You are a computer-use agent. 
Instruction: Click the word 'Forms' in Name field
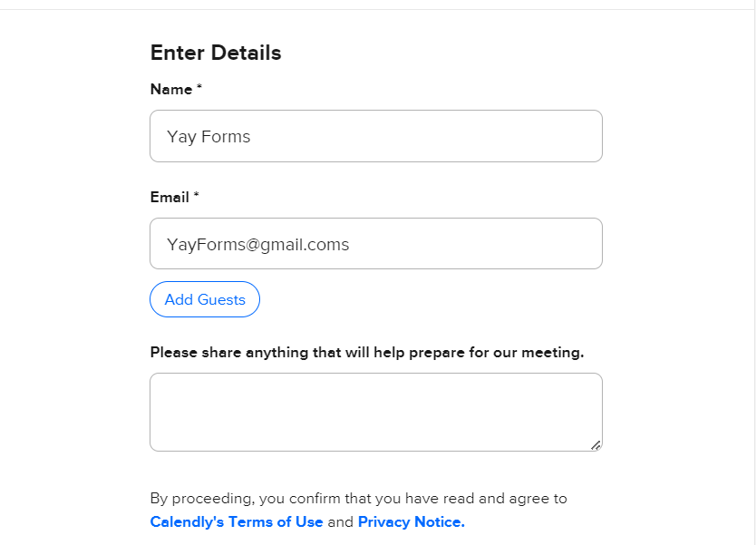click(x=226, y=137)
